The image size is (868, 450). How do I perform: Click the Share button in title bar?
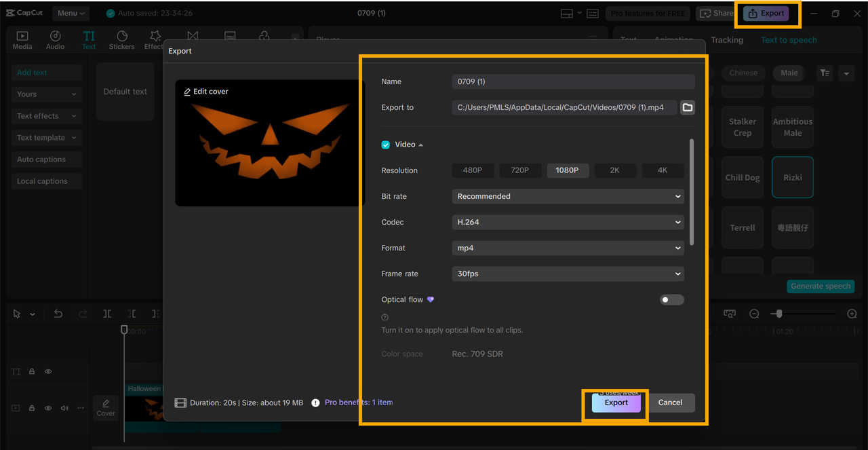[x=716, y=14]
